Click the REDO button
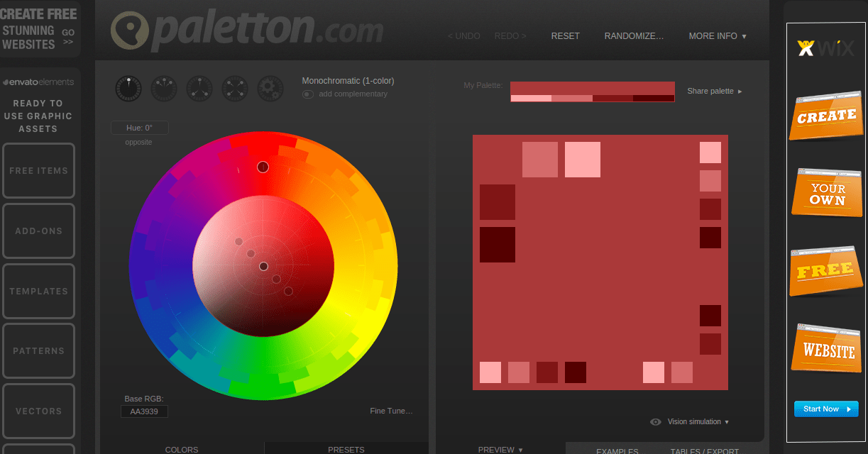The height and width of the screenshot is (454, 868). coord(510,35)
